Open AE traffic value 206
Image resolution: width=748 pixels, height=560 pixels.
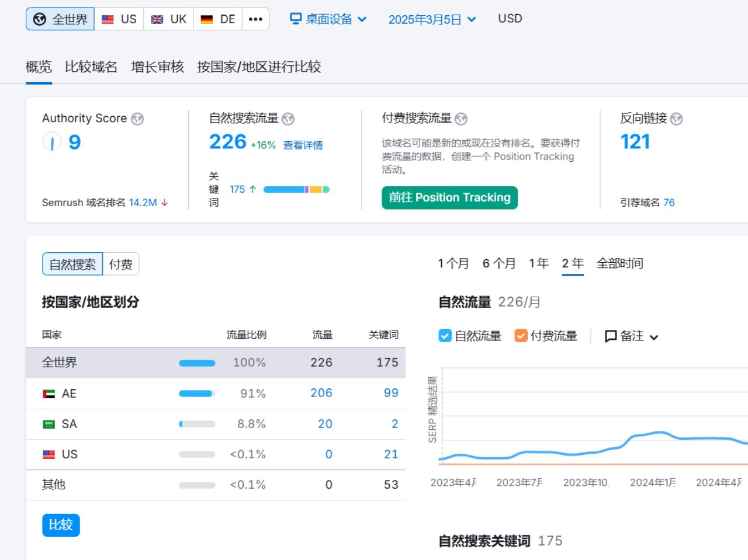click(x=321, y=393)
